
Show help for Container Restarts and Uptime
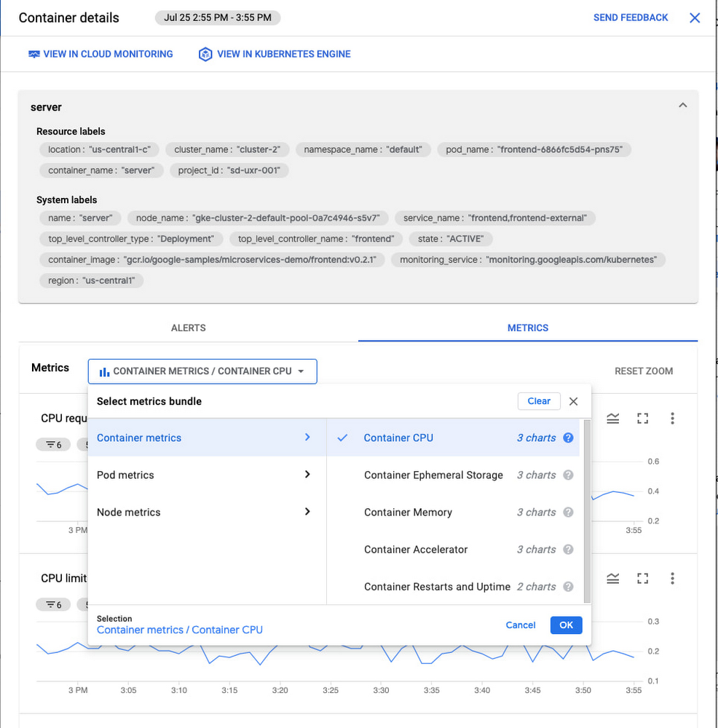tap(568, 586)
